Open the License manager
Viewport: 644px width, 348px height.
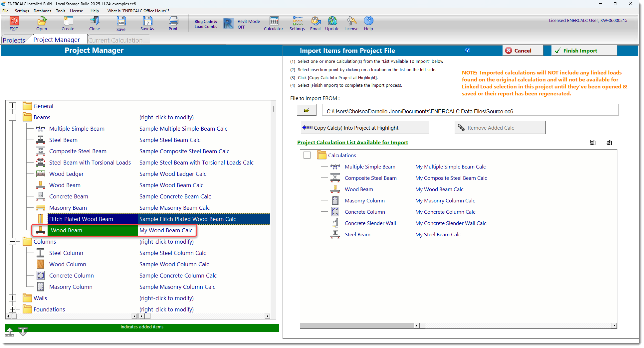coord(351,23)
